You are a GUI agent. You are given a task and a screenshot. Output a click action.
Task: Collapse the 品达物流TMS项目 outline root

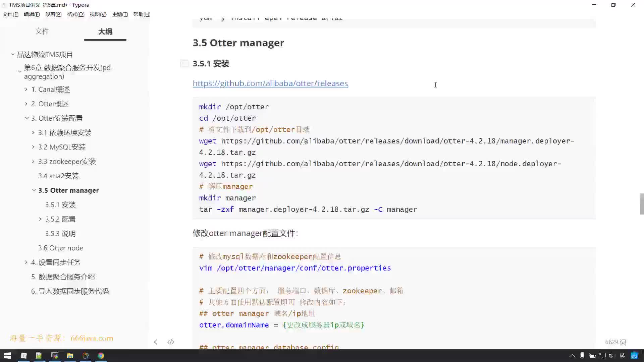pos(12,54)
